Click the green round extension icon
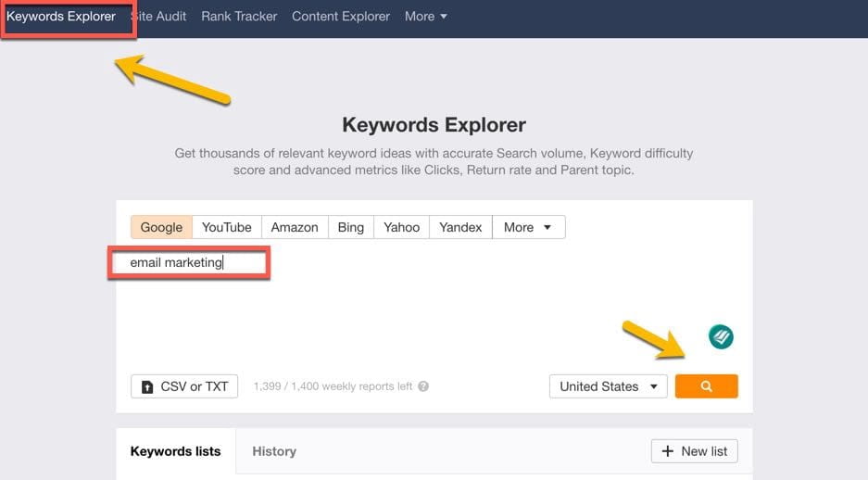 (721, 337)
